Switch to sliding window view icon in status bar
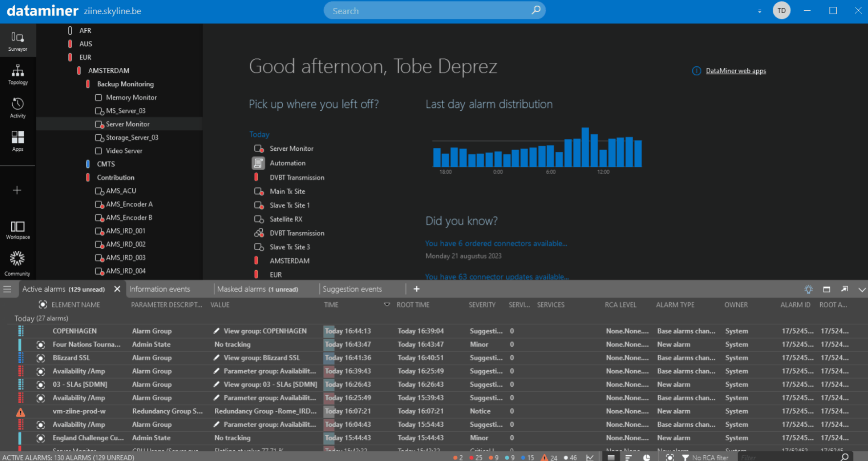 [x=628, y=458]
